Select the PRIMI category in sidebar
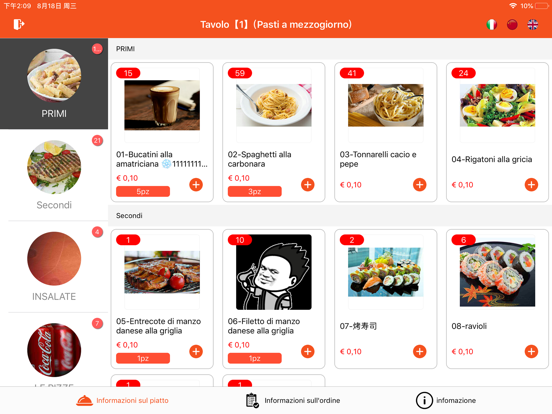 point(54,84)
